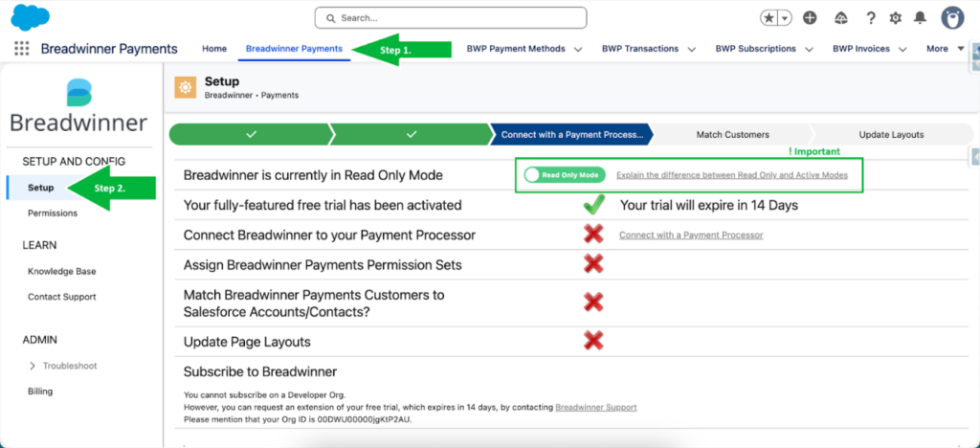This screenshot has width=980, height=448.
Task: Click the 'Update Page Layouts' row text
Action: pyautogui.click(x=247, y=342)
